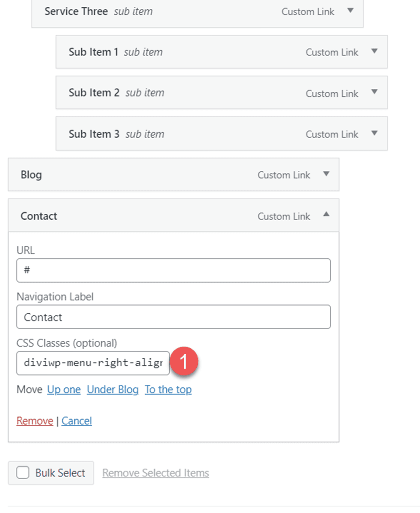Cancel editing the Contact item

pos(77,421)
